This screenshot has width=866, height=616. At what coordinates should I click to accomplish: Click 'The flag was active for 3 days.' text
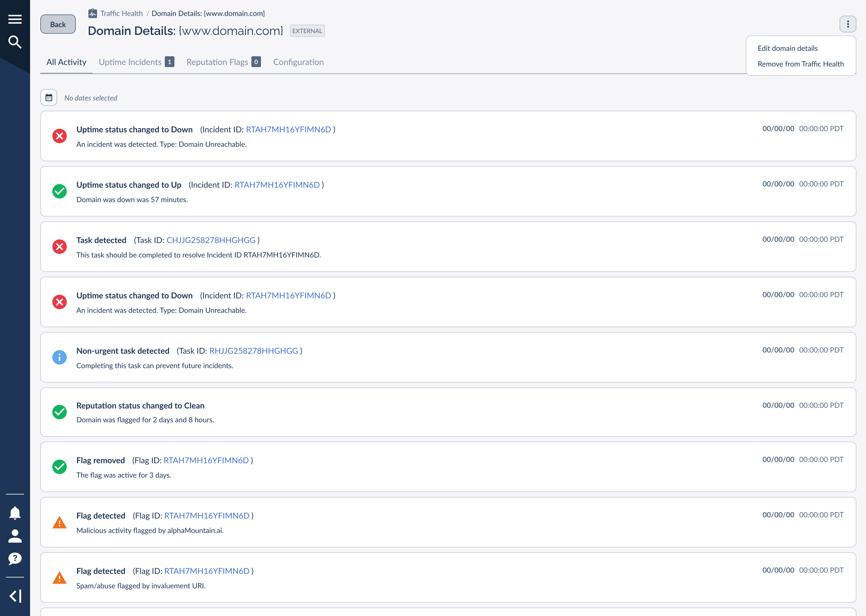pyautogui.click(x=124, y=475)
